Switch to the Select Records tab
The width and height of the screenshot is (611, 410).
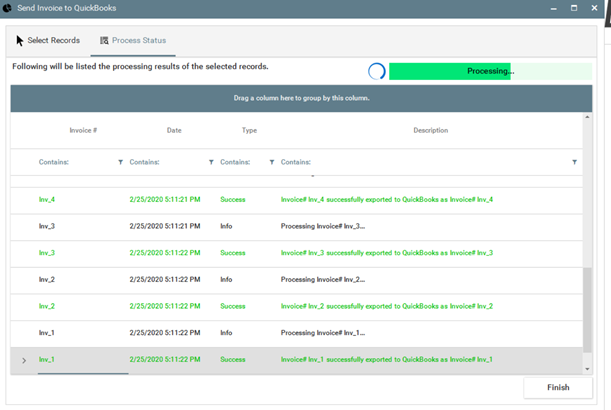pyautogui.click(x=53, y=41)
